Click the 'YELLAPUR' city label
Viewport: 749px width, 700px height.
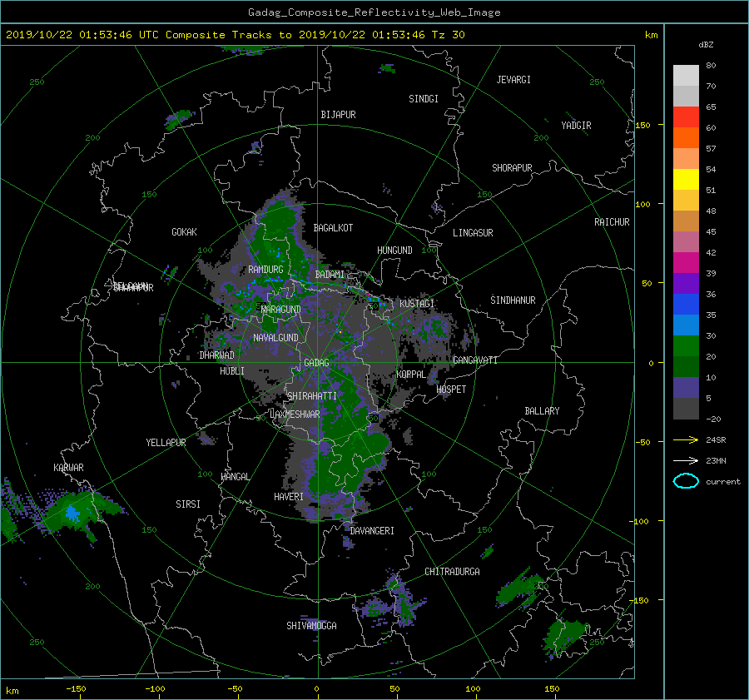click(166, 443)
